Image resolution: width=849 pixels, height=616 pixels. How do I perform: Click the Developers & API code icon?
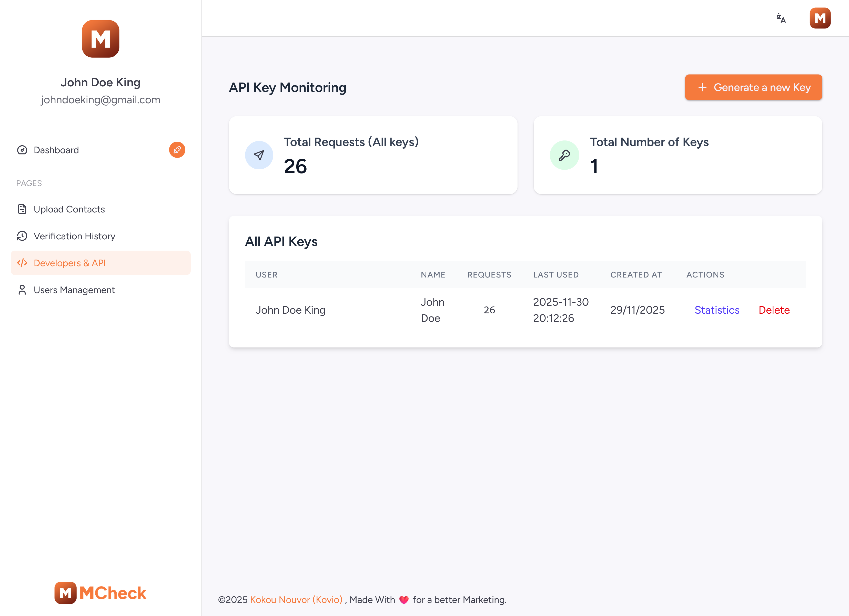(22, 263)
